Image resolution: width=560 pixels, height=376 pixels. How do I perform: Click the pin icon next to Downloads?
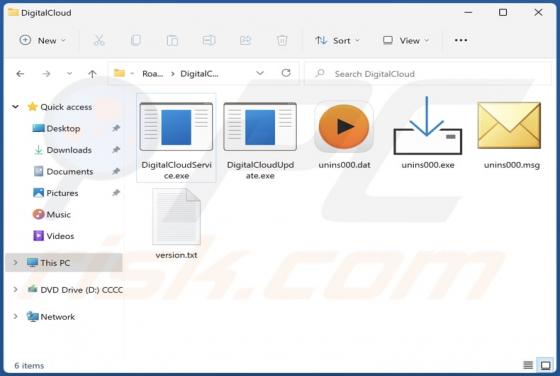coord(116,150)
